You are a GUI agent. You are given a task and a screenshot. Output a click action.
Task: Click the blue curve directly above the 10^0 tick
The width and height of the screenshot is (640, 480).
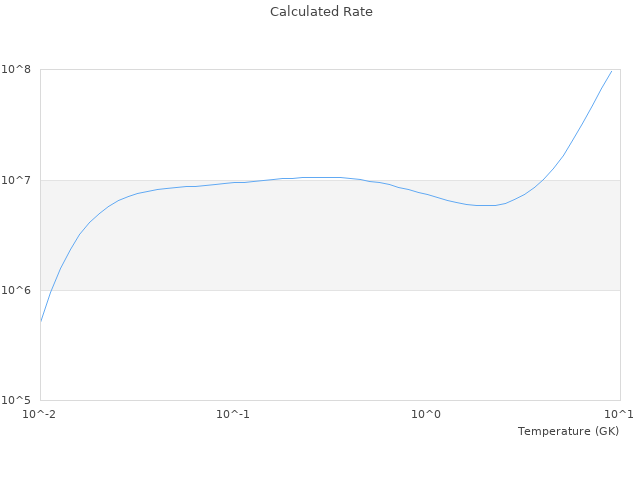426,194
